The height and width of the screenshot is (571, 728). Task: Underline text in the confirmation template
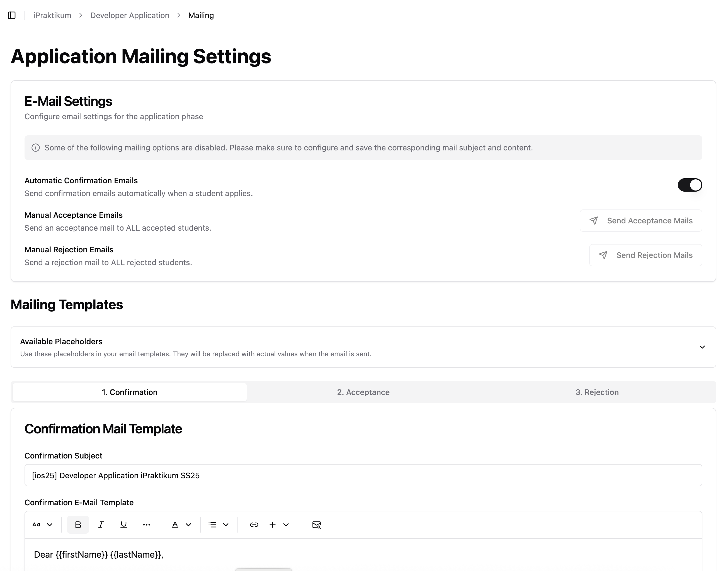pyautogui.click(x=124, y=524)
